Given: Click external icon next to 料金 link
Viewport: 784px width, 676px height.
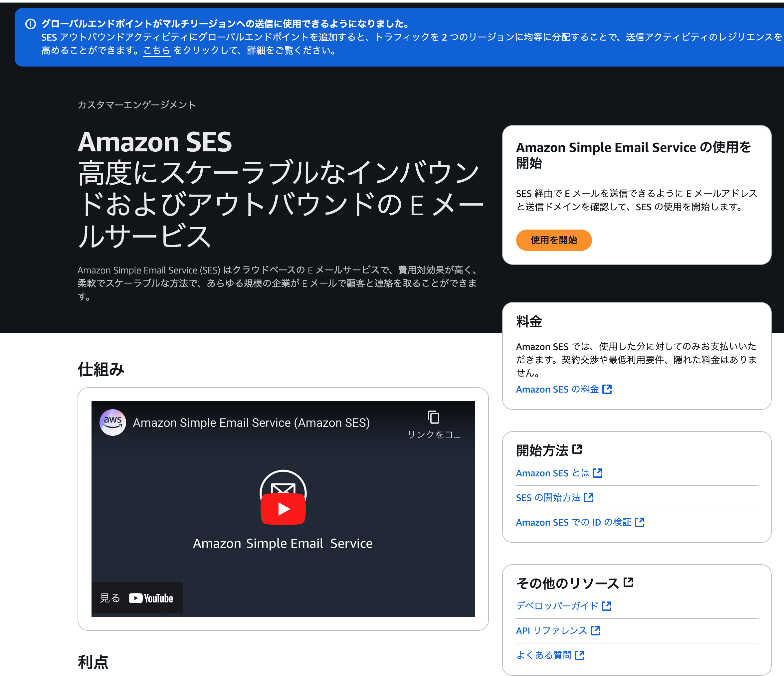Looking at the screenshot, I should tap(607, 389).
